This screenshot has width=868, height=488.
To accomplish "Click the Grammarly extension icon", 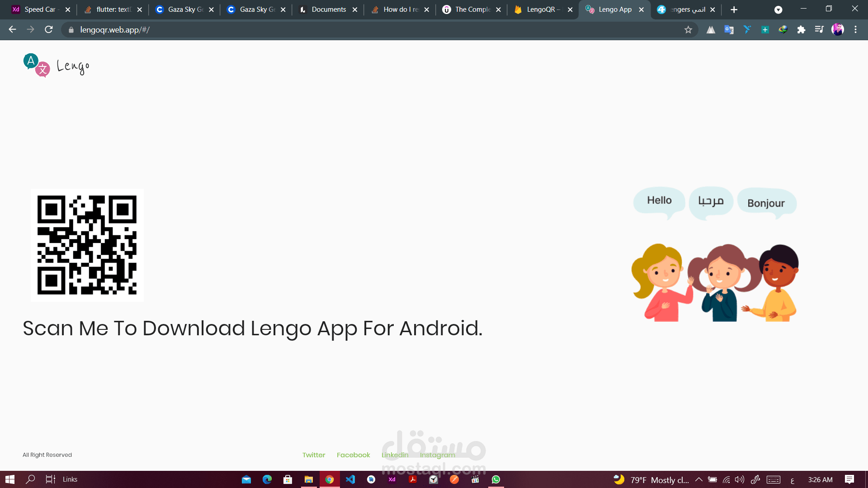I will tap(747, 30).
